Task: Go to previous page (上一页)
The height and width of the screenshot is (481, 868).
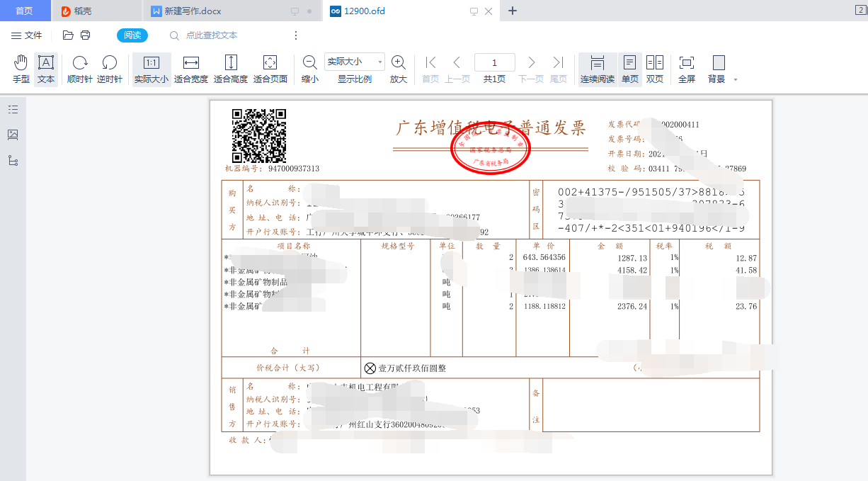Action: [x=457, y=69]
